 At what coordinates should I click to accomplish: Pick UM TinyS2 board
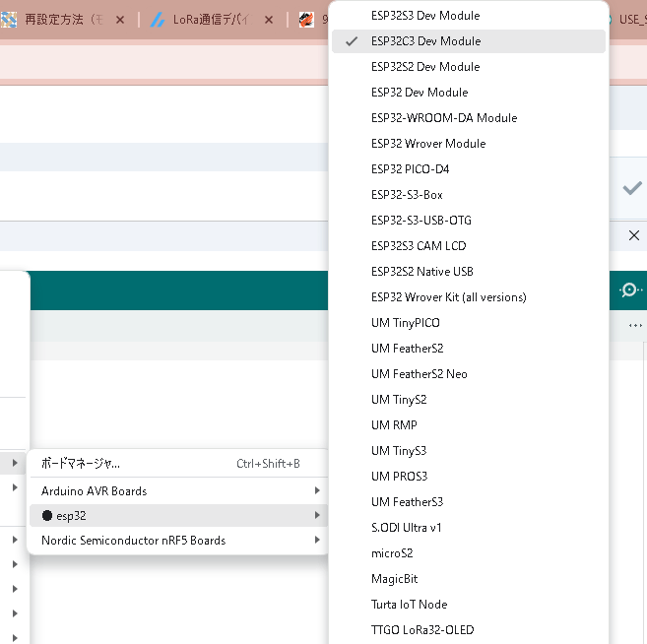pyautogui.click(x=469, y=400)
